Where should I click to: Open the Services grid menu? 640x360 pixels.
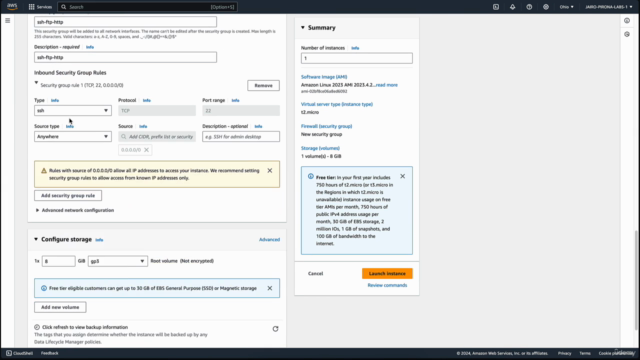point(40,7)
